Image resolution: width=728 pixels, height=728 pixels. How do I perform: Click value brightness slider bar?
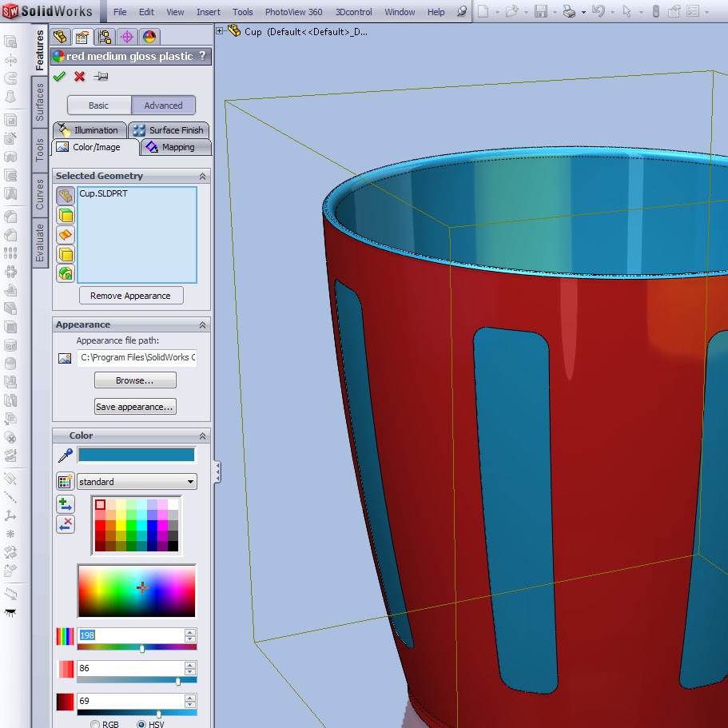[x=137, y=713]
